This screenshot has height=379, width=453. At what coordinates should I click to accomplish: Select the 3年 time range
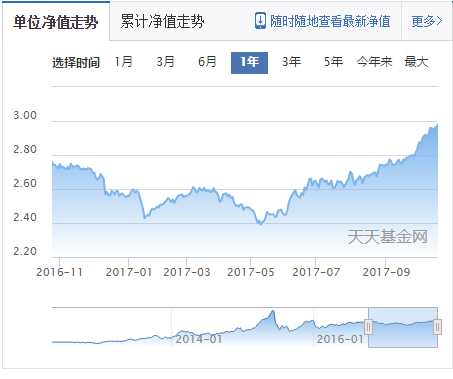point(292,62)
